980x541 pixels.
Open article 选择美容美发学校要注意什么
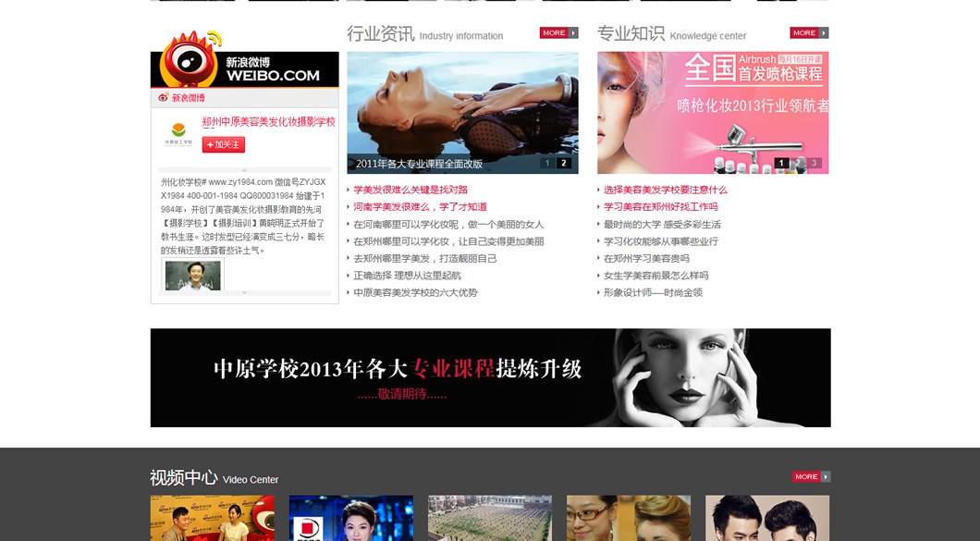tap(666, 190)
